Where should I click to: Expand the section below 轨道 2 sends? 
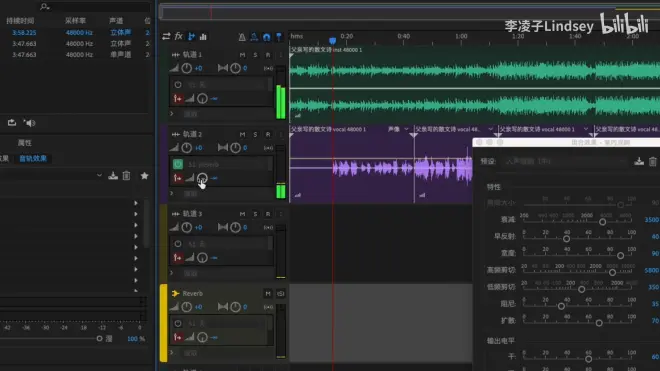[172, 193]
